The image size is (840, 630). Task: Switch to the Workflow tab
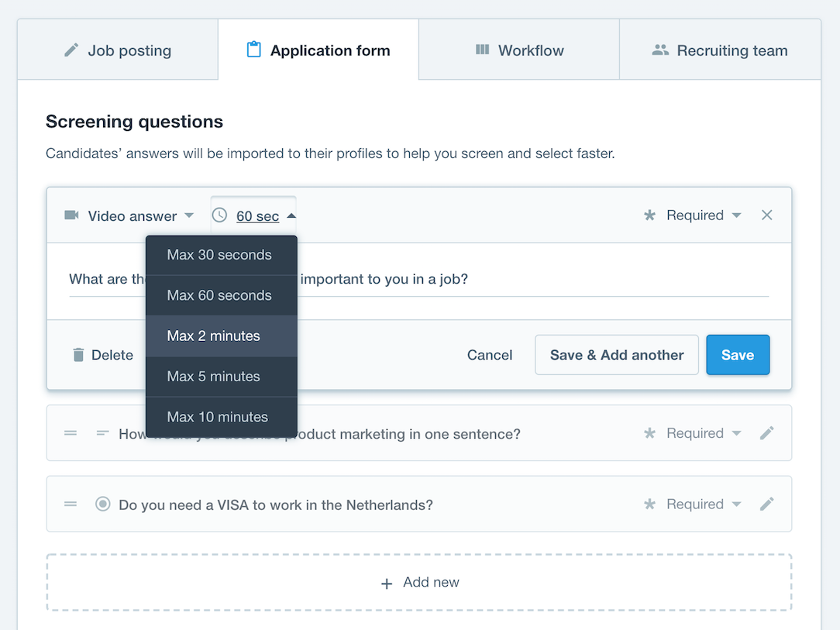click(519, 50)
